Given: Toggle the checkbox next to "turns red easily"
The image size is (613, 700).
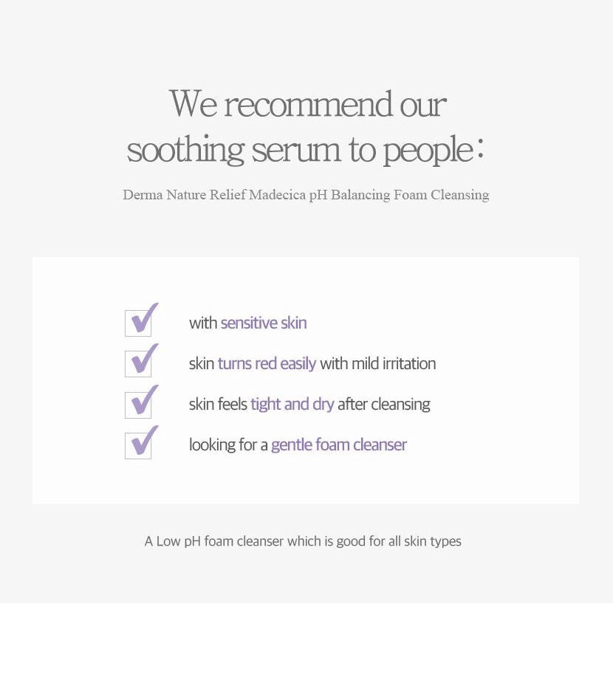Looking at the screenshot, I should [x=138, y=364].
